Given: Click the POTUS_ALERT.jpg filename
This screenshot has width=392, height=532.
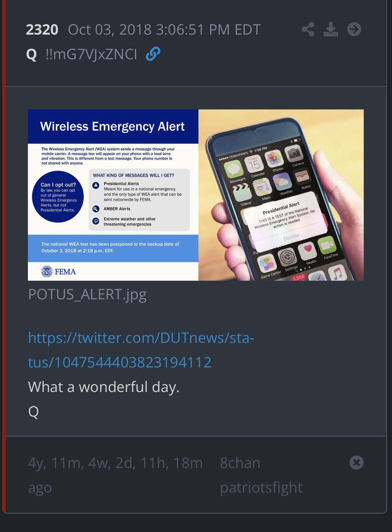Looking at the screenshot, I should pos(87,294).
